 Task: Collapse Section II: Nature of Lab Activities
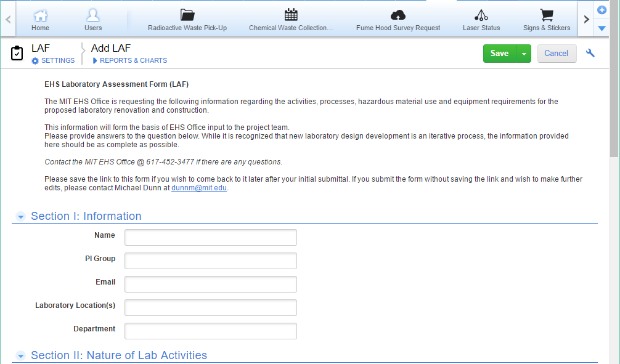(21, 356)
